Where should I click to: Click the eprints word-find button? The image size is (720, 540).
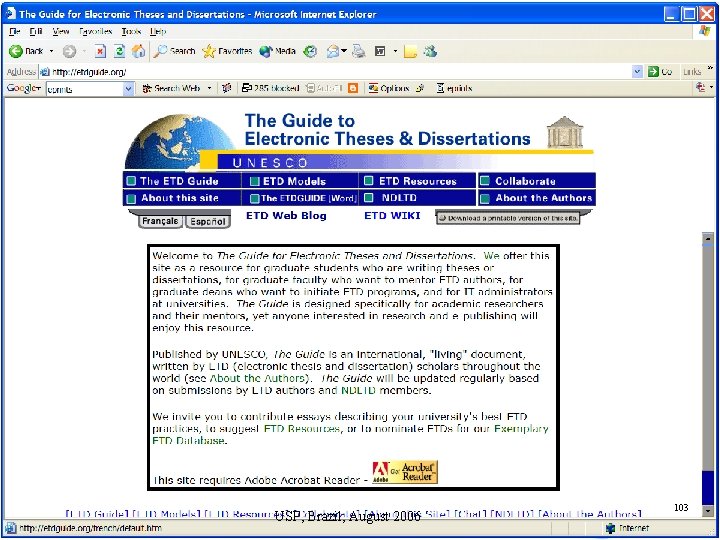point(454,88)
